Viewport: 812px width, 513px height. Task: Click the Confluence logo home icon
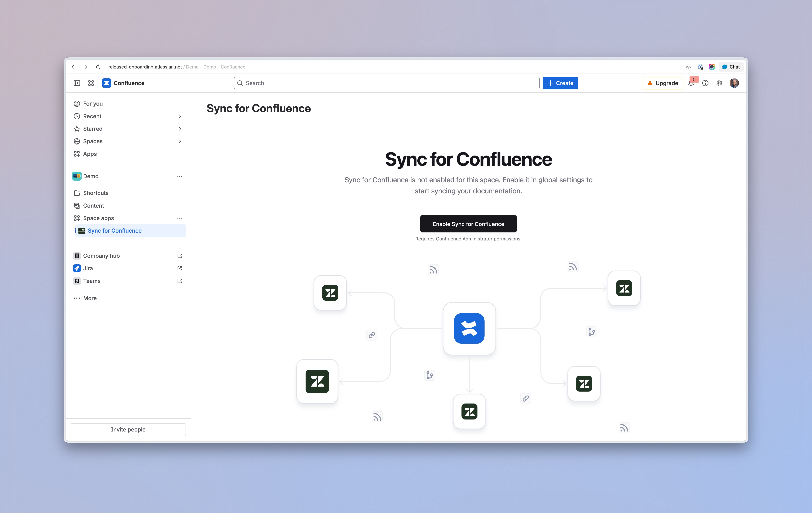(x=107, y=83)
